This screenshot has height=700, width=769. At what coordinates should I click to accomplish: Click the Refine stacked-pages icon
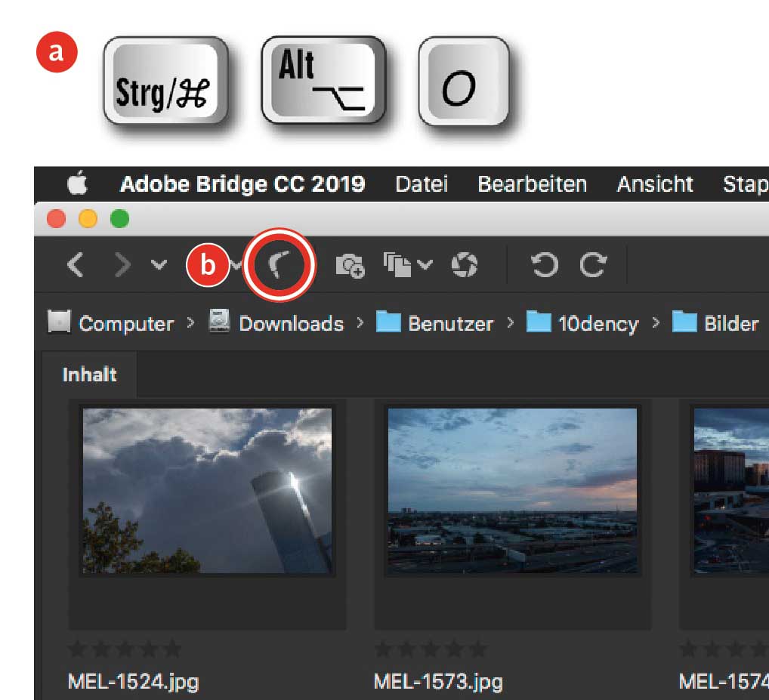[x=397, y=265]
